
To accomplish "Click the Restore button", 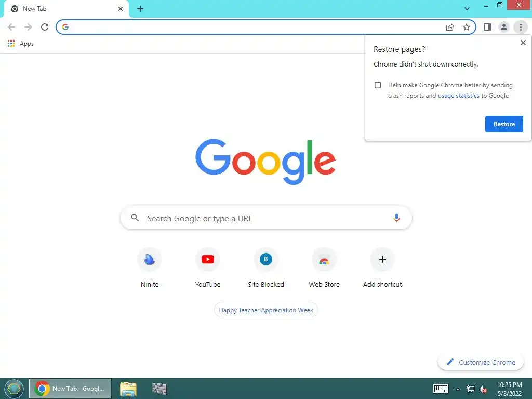I will pos(504,124).
